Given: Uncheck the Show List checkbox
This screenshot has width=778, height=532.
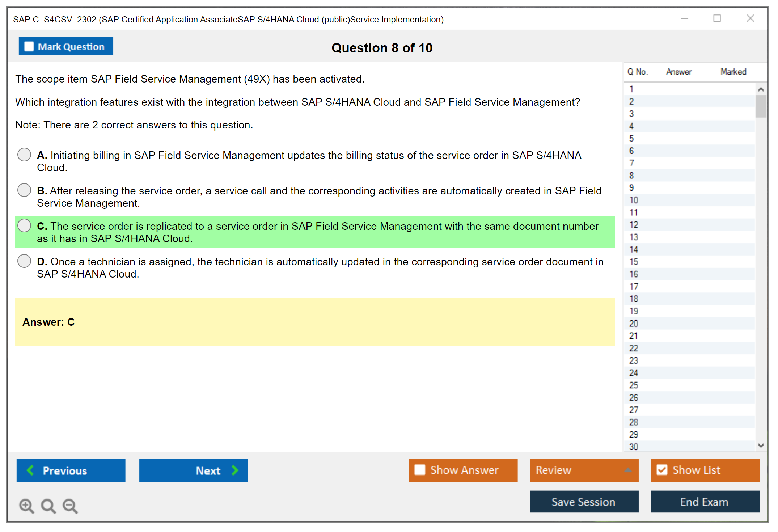Looking at the screenshot, I should click(x=662, y=470).
